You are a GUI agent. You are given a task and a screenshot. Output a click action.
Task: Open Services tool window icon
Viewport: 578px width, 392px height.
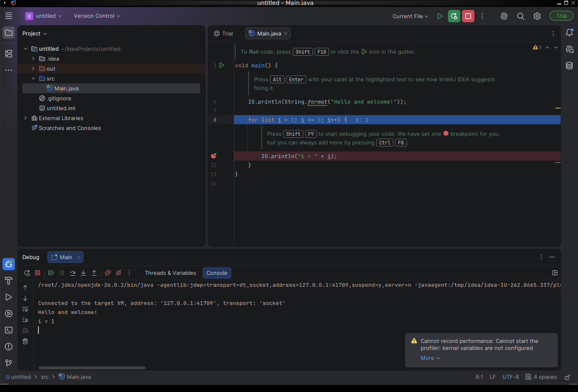pyautogui.click(x=9, y=314)
